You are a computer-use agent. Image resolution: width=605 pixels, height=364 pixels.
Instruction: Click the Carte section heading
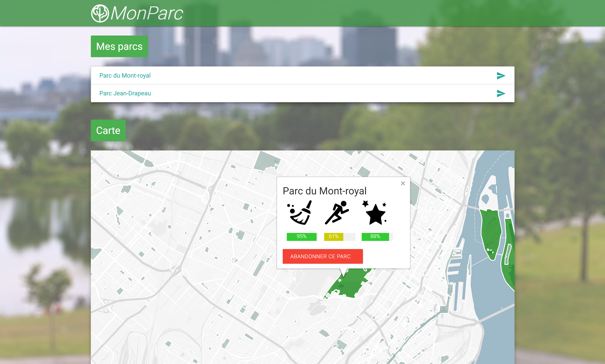pyautogui.click(x=108, y=130)
